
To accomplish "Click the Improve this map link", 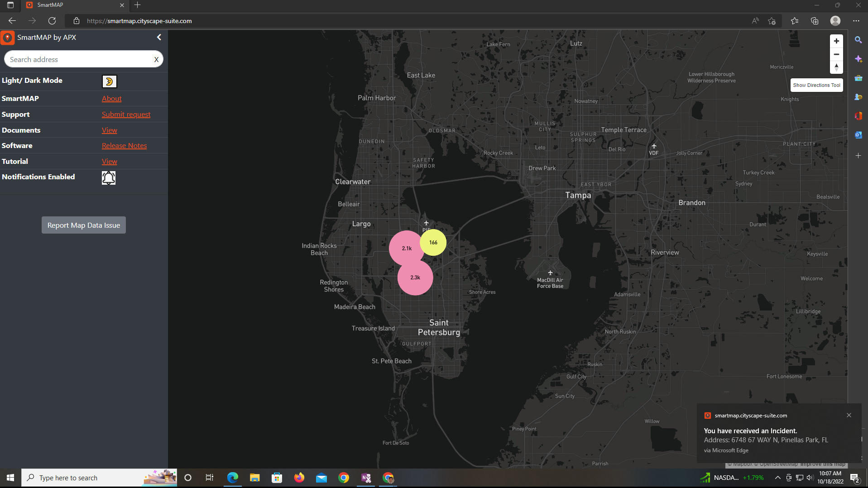I will (x=823, y=464).
